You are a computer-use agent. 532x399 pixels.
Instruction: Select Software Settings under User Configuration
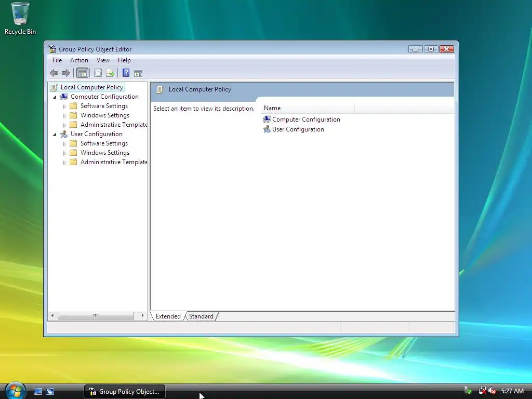coord(104,143)
